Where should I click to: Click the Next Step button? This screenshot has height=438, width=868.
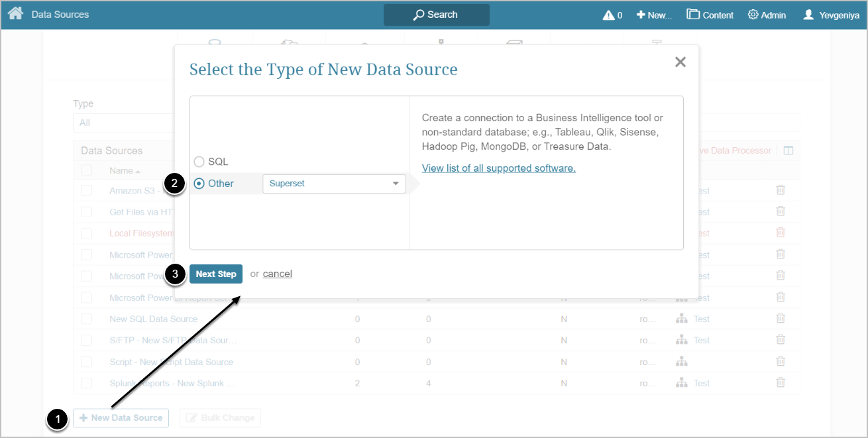point(216,274)
